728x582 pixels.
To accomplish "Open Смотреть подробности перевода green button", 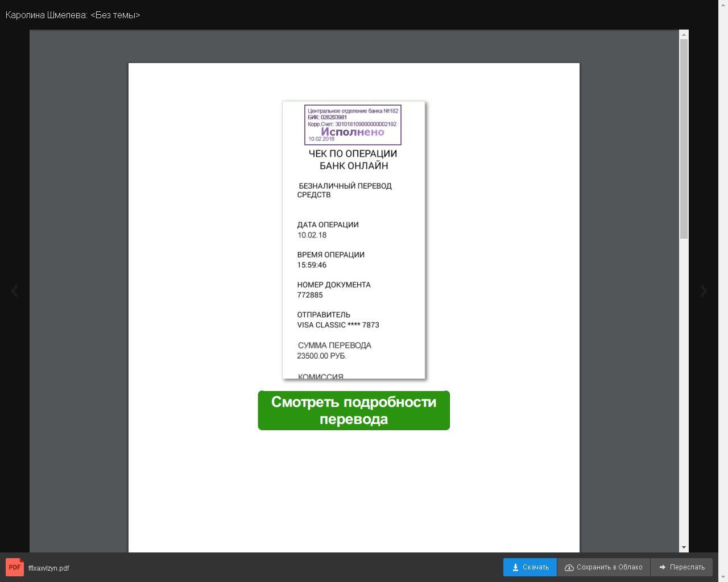I will point(354,410).
